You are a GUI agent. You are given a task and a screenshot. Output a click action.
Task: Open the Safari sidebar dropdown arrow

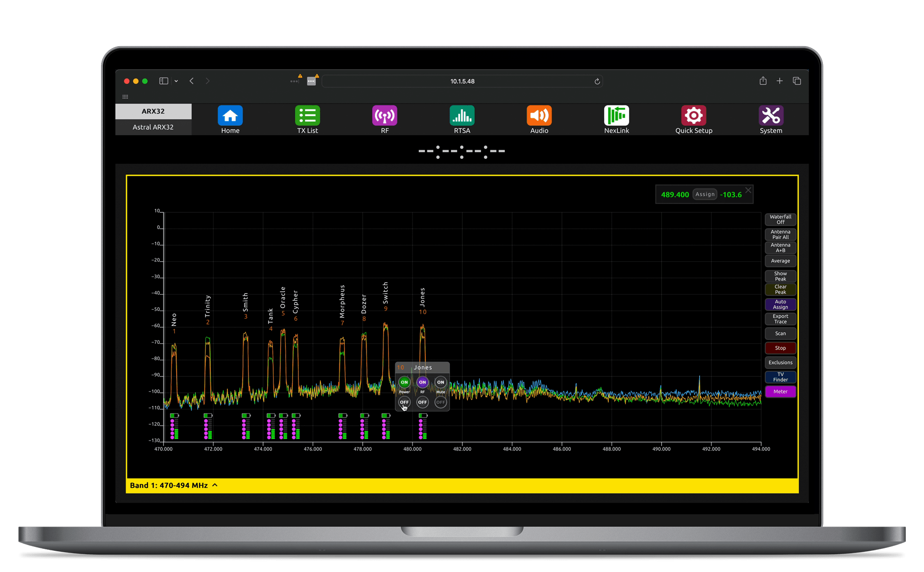(176, 81)
